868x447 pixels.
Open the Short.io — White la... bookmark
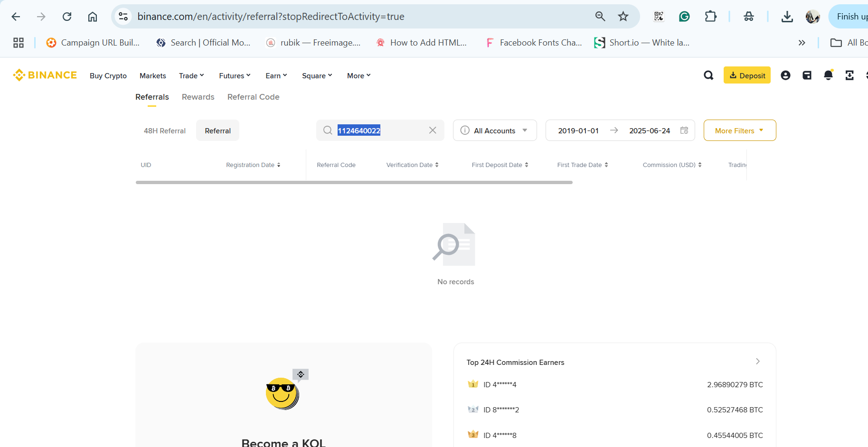coord(642,43)
